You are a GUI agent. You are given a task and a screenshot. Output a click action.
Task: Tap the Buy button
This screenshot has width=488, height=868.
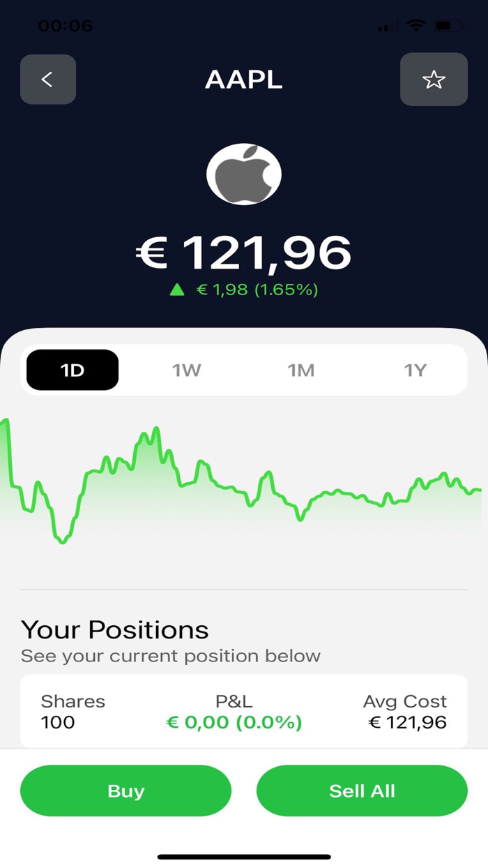[125, 791]
